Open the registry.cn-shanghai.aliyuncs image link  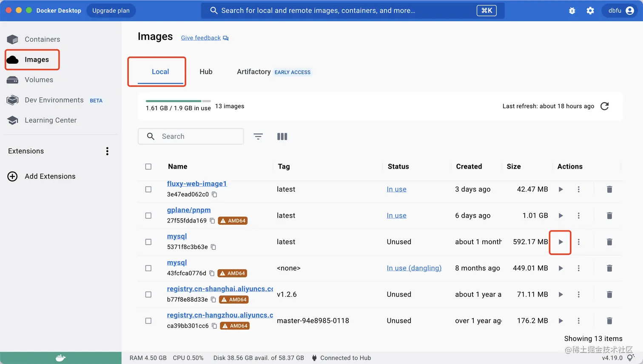pyautogui.click(x=220, y=289)
